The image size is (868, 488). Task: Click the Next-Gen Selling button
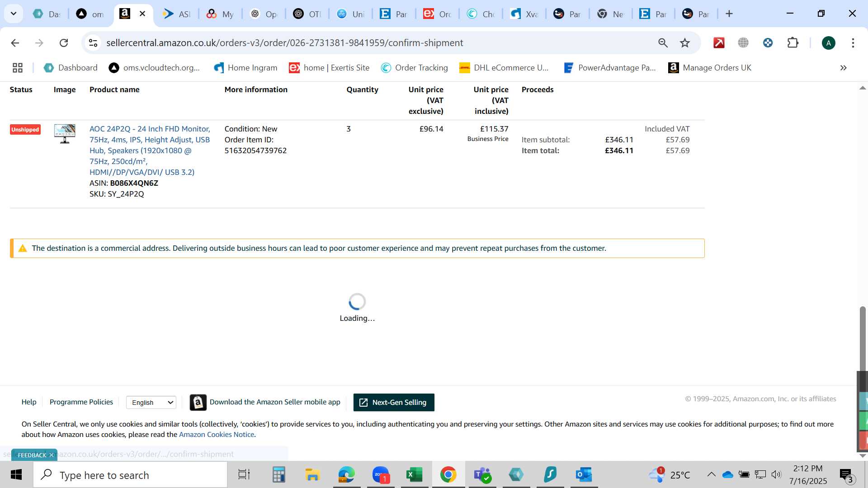coord(394,403)
